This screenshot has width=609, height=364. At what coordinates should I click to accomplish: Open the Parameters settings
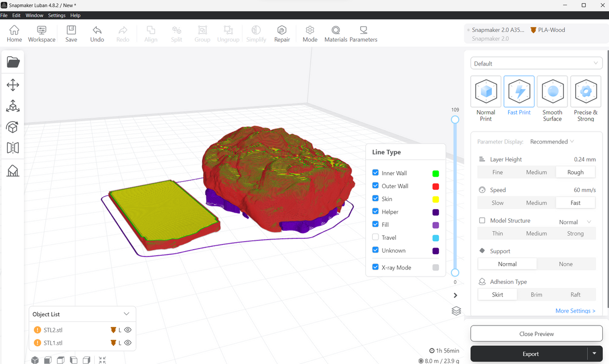pos(363,33)
